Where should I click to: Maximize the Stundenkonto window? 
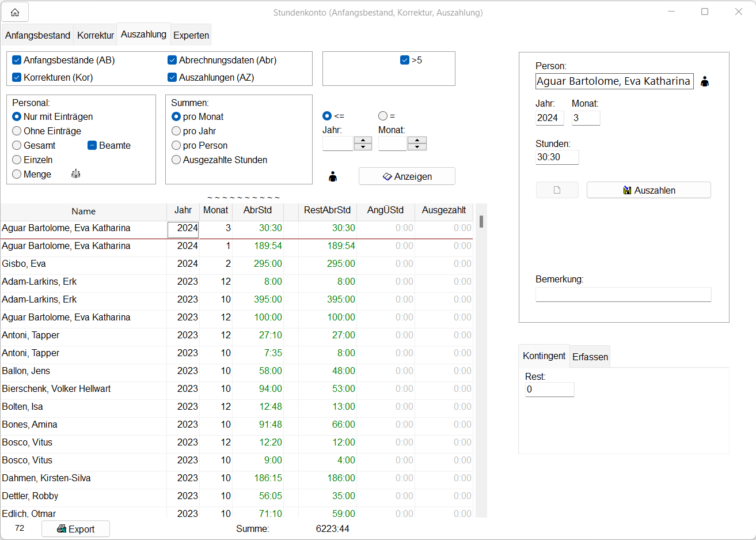(x=704, y=12)
